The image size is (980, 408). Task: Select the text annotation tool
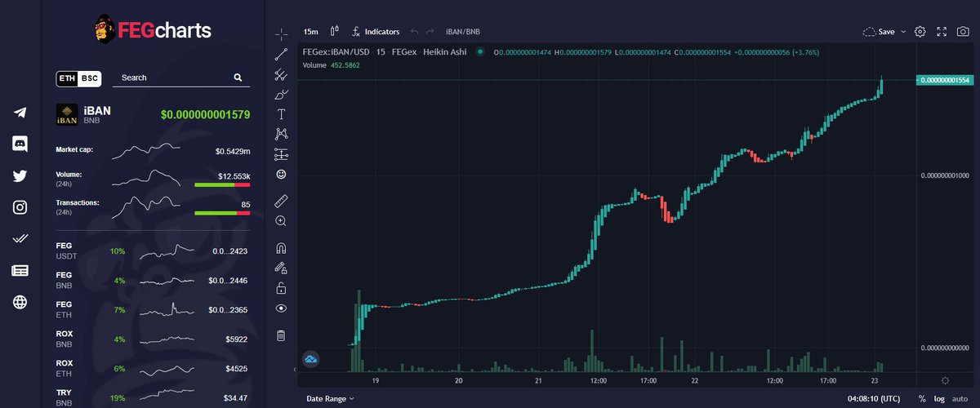281,114
